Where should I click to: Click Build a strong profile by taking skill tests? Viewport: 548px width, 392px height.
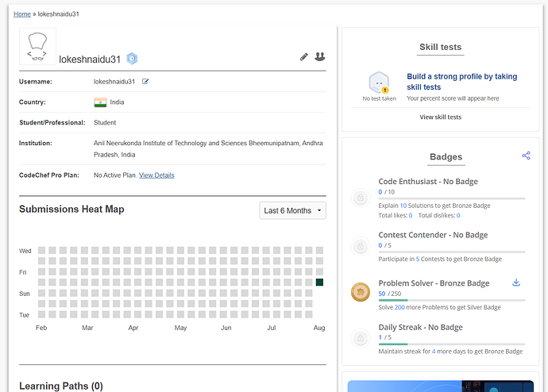click(x=461, y=82)
